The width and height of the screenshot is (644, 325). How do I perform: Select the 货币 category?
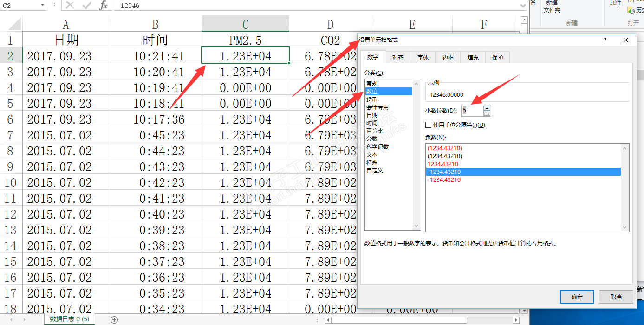(389, 99)
